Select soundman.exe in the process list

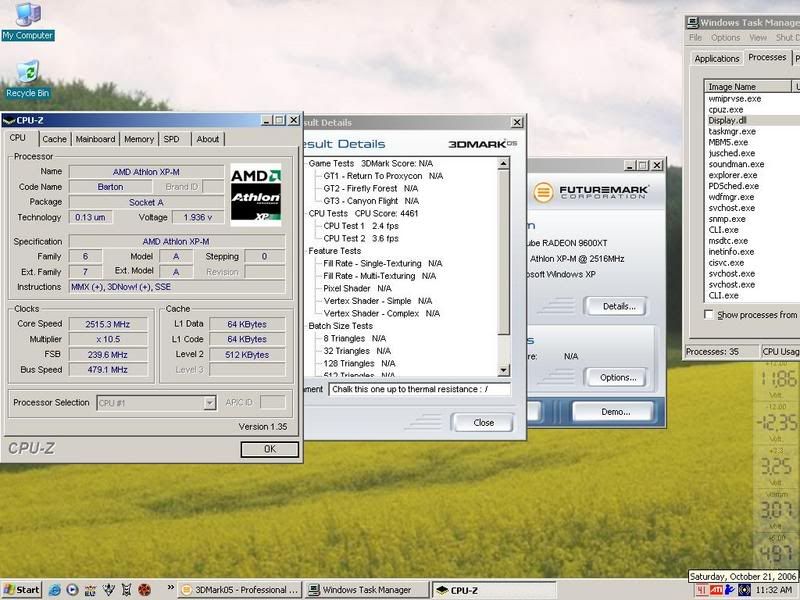[x=736, y=164]
